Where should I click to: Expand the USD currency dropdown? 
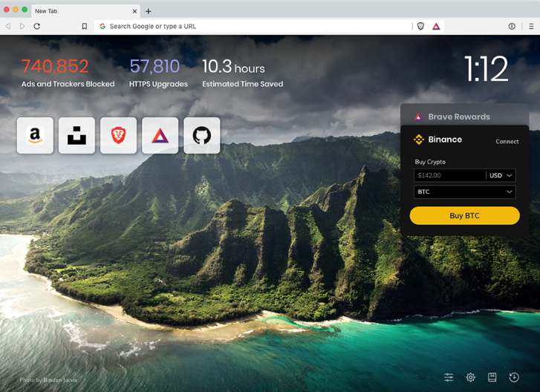click(501, 175)
